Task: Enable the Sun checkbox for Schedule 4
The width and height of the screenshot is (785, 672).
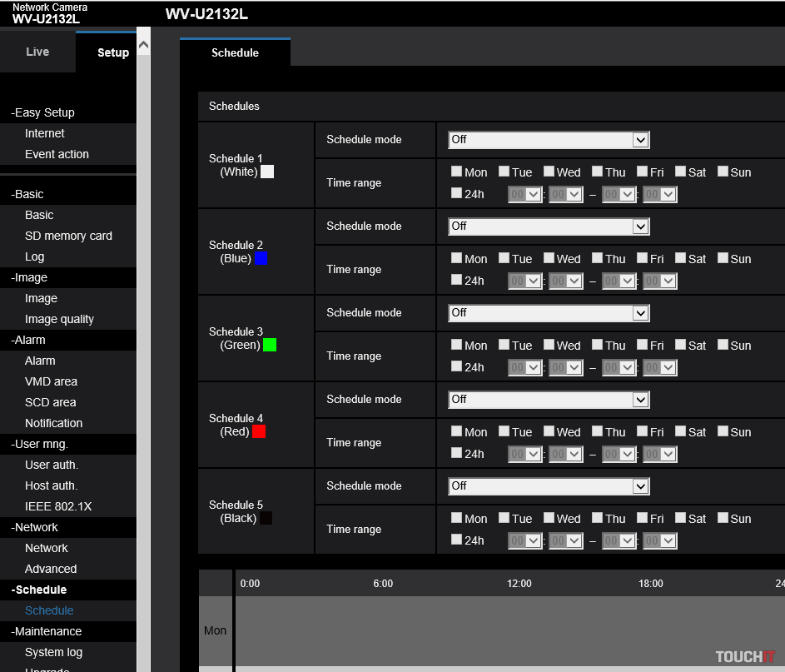Action: [725, 431]
